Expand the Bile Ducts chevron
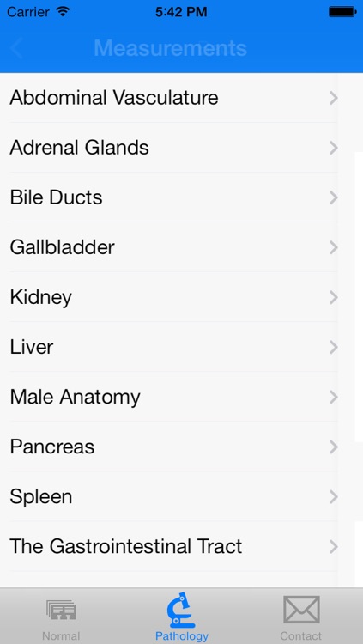 click(x=334, y=197)
